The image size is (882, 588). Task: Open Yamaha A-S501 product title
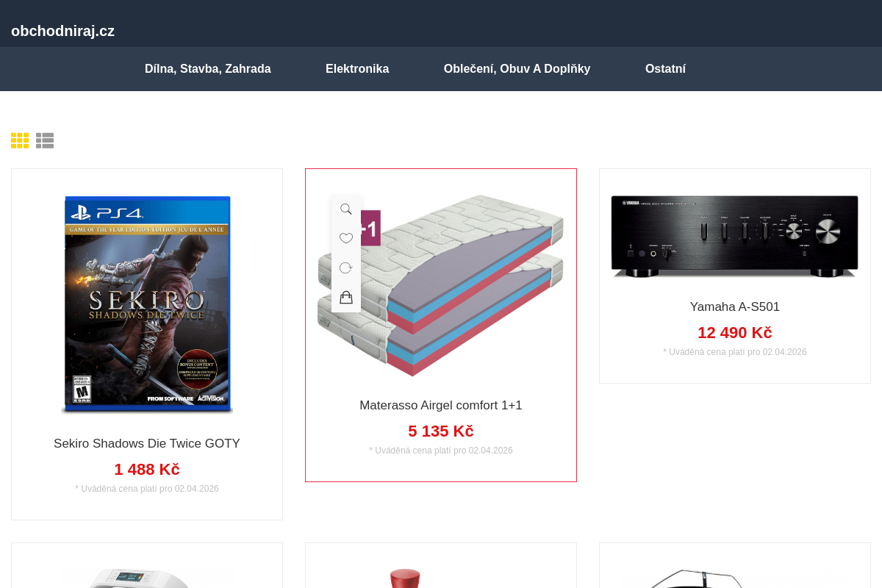point(735,307)
